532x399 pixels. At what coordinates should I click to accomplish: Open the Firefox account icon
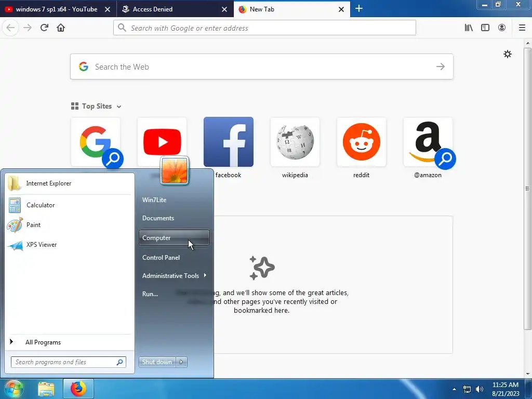tap(502, 28)
